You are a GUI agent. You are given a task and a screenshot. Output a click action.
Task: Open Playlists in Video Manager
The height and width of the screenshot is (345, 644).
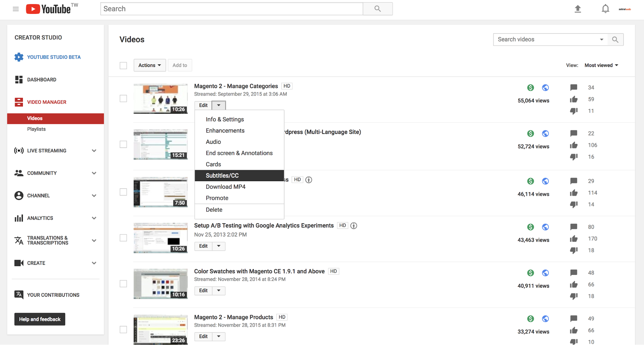(x=36, y=129)
